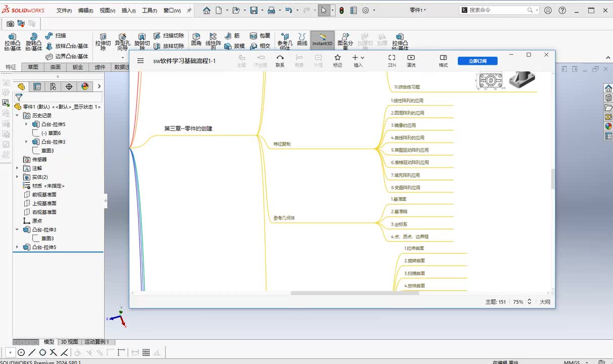Click the Fillet (圆角) tool
This screenshot has height=364, width=613.
(196, 40)
